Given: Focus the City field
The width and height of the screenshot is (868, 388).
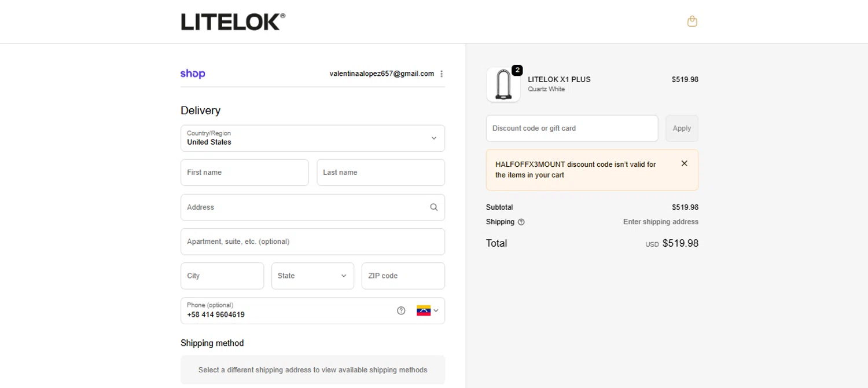Looking at the screenshot, I should click(x=222, y=276).
